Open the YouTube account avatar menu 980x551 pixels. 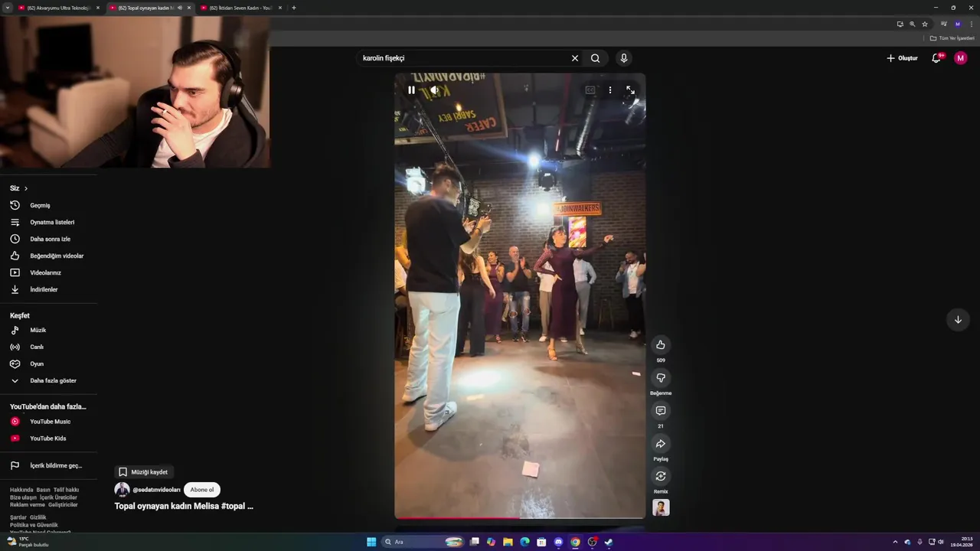point(961,58)
